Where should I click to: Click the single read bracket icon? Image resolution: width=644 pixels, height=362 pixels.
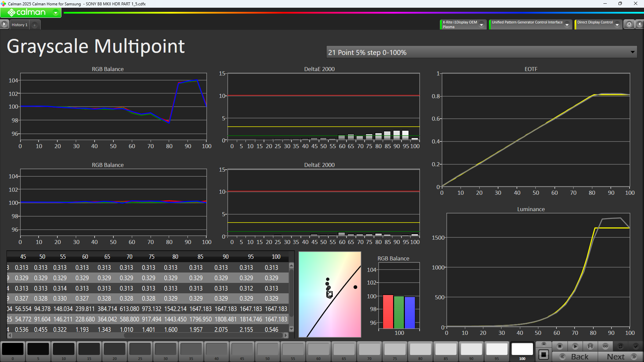590,346
